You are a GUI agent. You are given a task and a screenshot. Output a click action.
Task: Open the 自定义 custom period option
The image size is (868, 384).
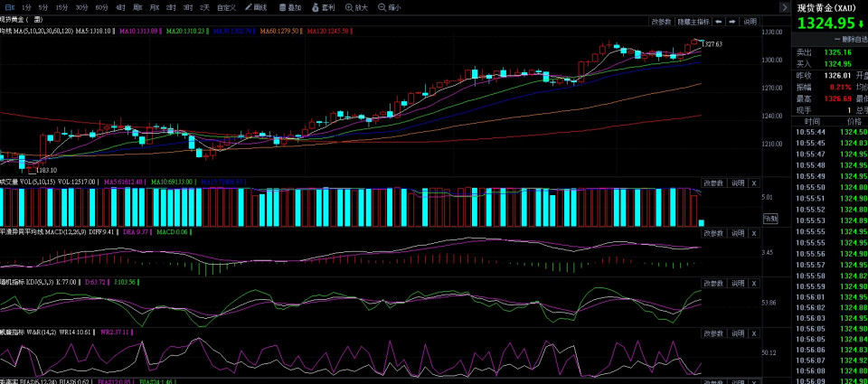(226, 7)
